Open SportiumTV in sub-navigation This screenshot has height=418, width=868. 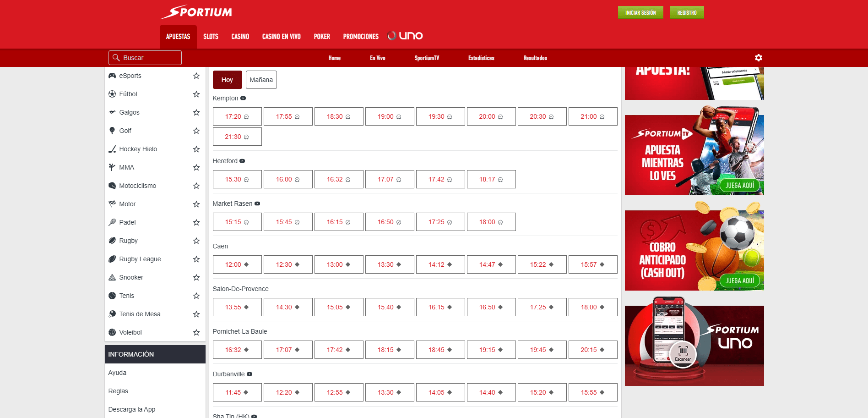coord(427,58)
